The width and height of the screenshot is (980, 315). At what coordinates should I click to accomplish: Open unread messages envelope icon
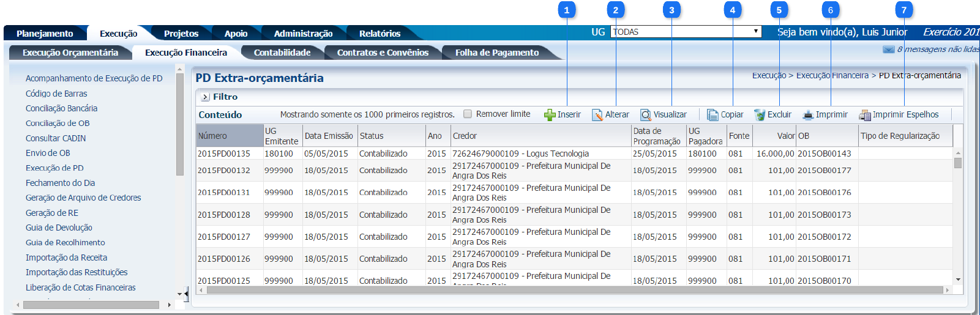coord(888,50)
